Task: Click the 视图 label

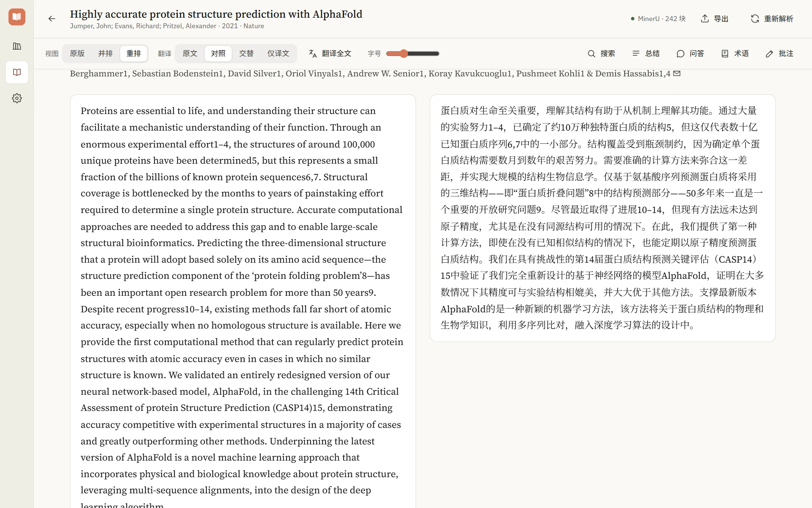Action: (52, 53)
